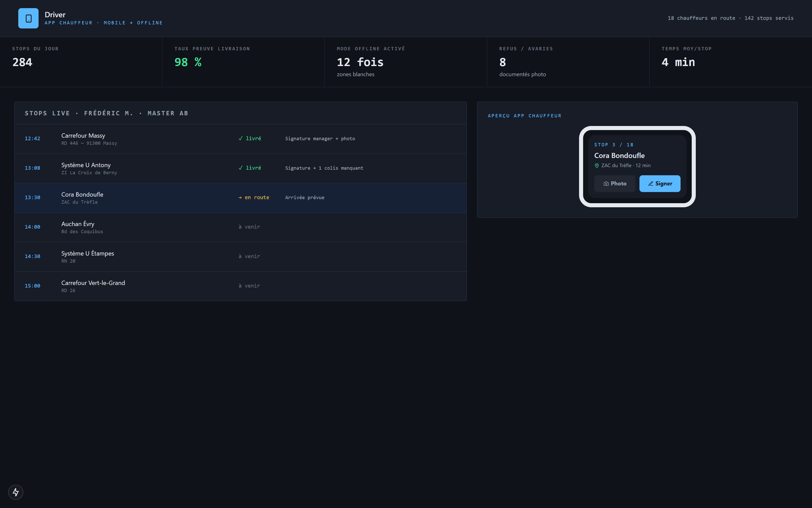Click the Driver title in the header
This screenshot has width=812, height=508.
55,15
